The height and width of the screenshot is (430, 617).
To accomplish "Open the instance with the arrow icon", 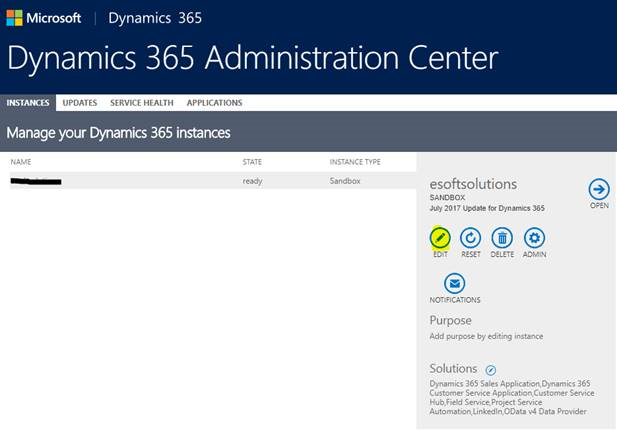I will [599, 189].
